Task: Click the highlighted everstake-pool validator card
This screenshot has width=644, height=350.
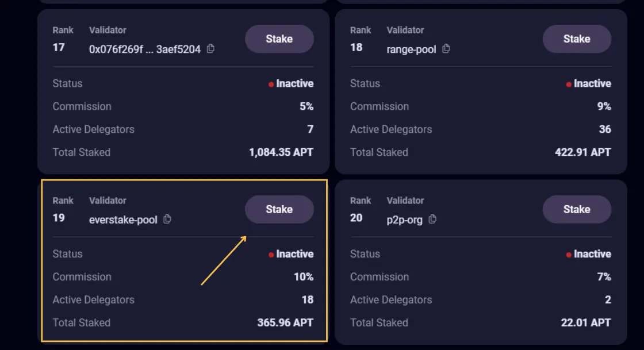Action: tap(183, 261)
